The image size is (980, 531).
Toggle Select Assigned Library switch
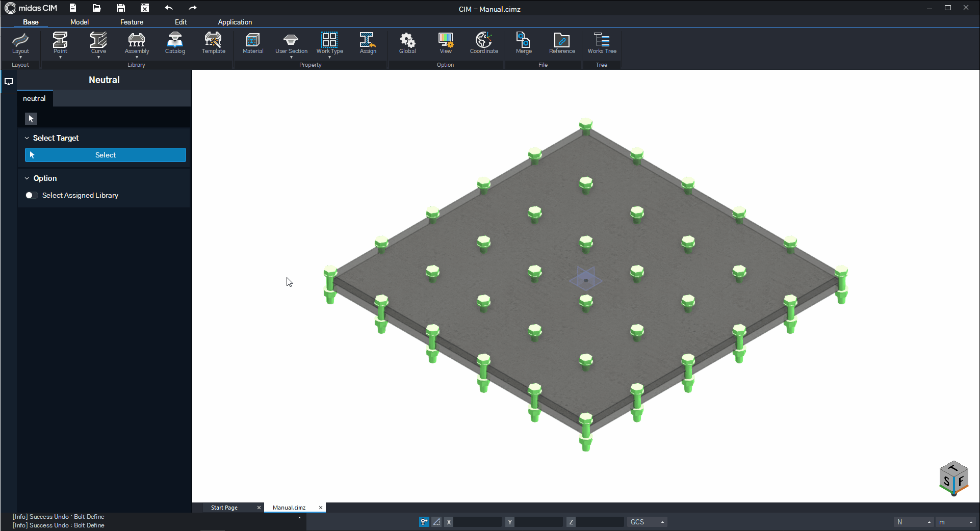click(31, 195)
